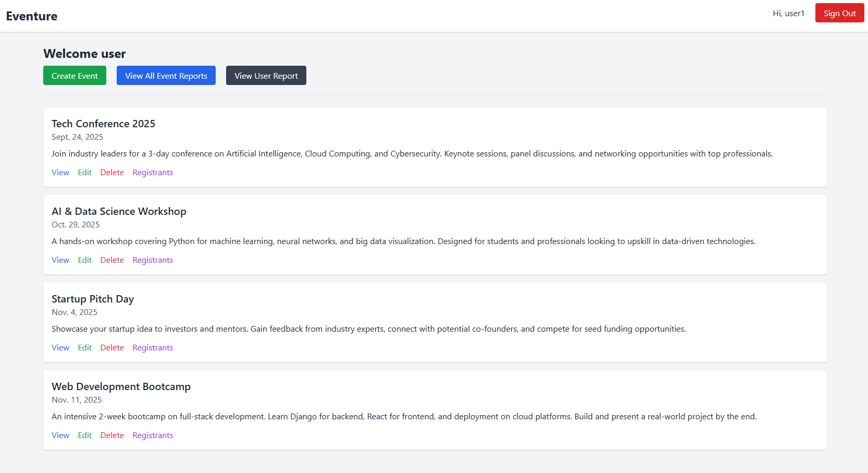Viewport: 868px width, 473px height.
Task: Show registrants for Tech Conference 2025
Action: pyautogui.click(x=153, y=173)
